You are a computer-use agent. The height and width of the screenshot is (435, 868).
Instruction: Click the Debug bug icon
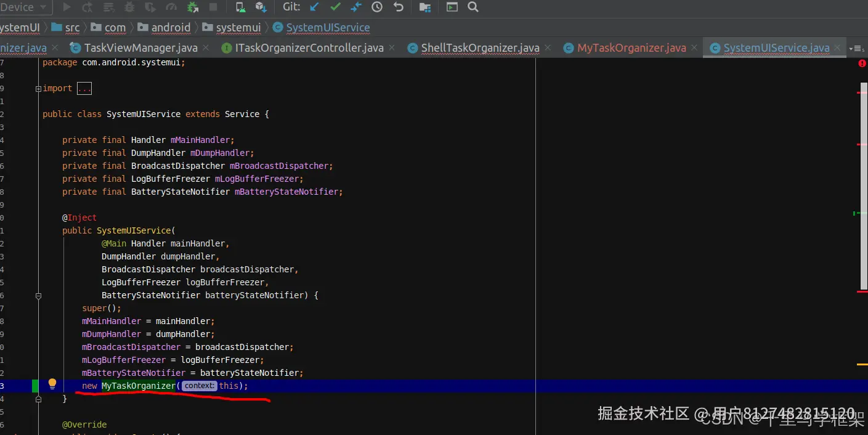tap(129, 7)
